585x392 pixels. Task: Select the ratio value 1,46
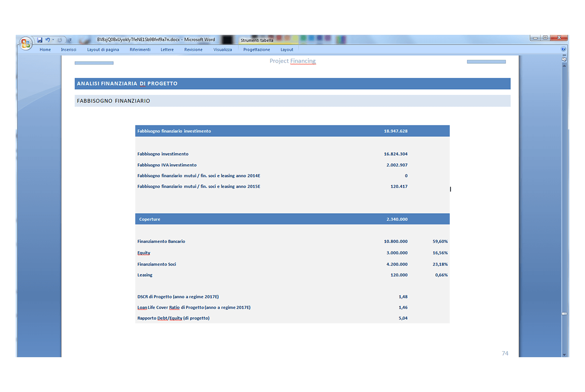pos(403,308)
